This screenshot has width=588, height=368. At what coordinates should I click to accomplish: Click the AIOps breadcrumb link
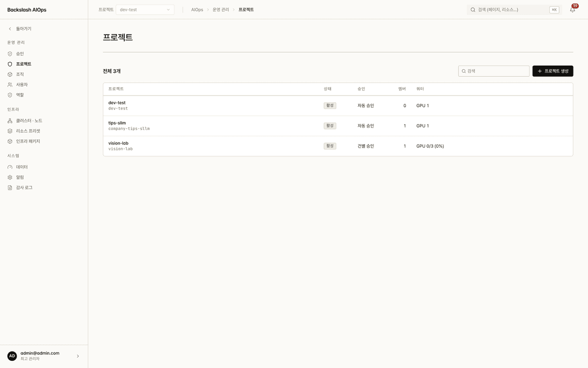pyautogui.click(x=197, y=10)
